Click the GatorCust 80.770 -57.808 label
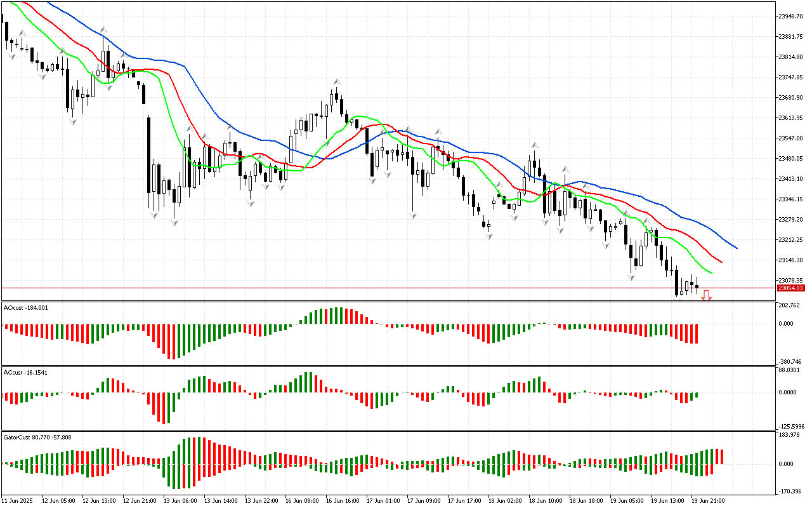The width and height of the screenshot is (812, 508). pos(37,437)
